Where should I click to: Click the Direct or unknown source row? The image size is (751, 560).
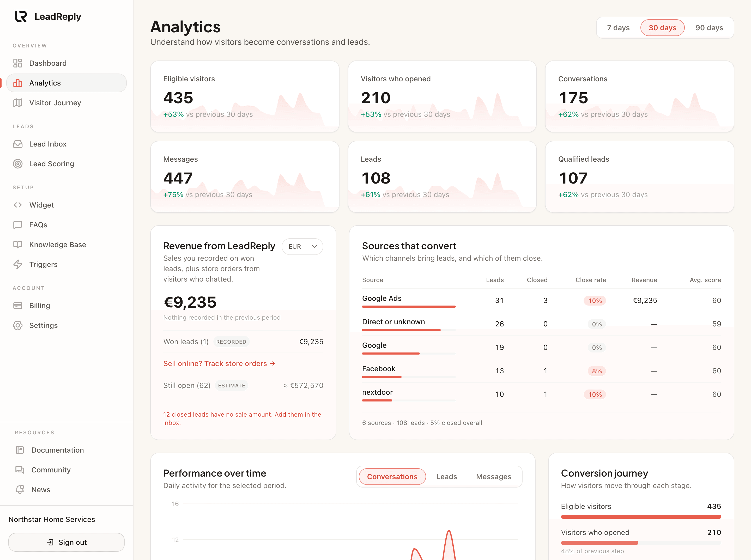click(x=541, y=324)
